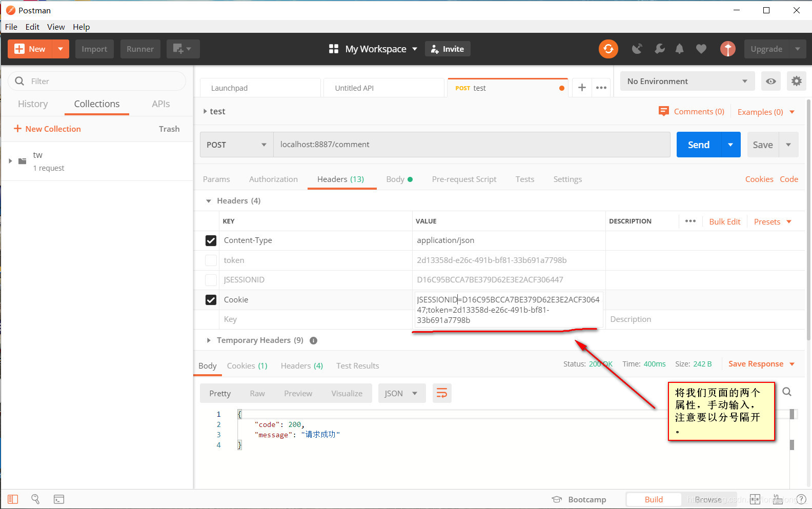
Task: Uncheck the Content-Type header checkbox
Action: click(211, 240)
